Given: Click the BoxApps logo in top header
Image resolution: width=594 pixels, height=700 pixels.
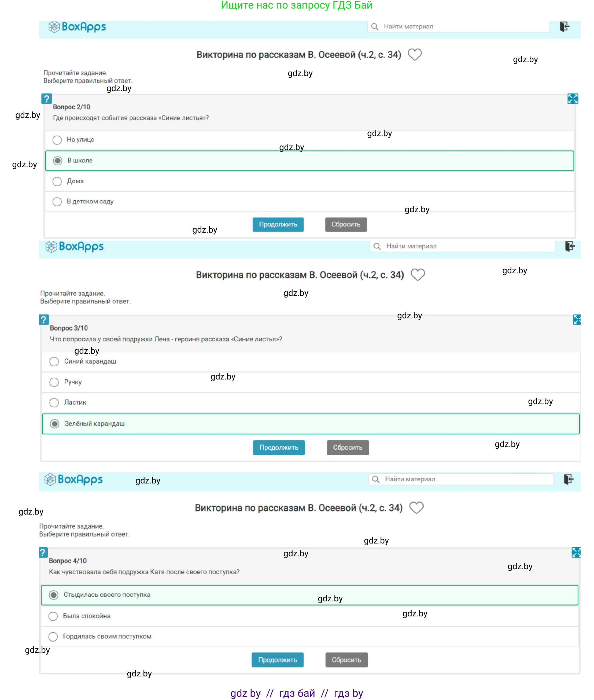Looking at the screenshot, I should tap(77, 27).
